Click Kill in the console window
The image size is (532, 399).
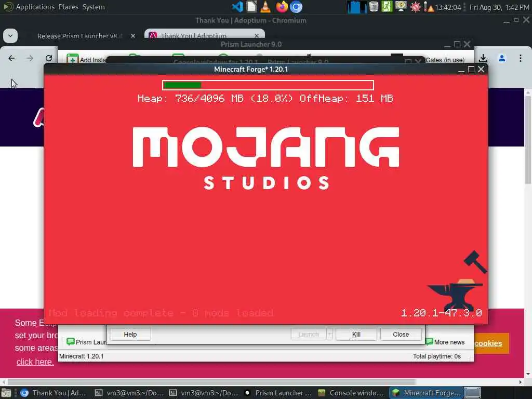point(356,335)
